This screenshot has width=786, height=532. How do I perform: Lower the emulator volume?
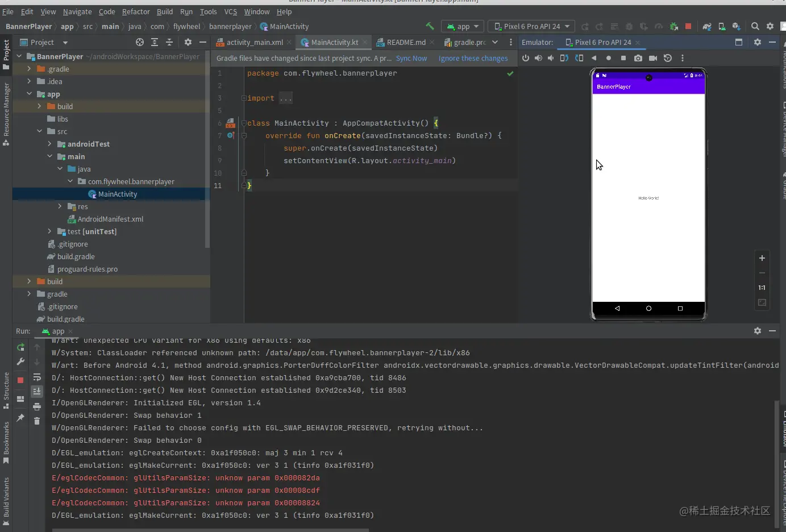pyautogui.click(x=551, y=58)
